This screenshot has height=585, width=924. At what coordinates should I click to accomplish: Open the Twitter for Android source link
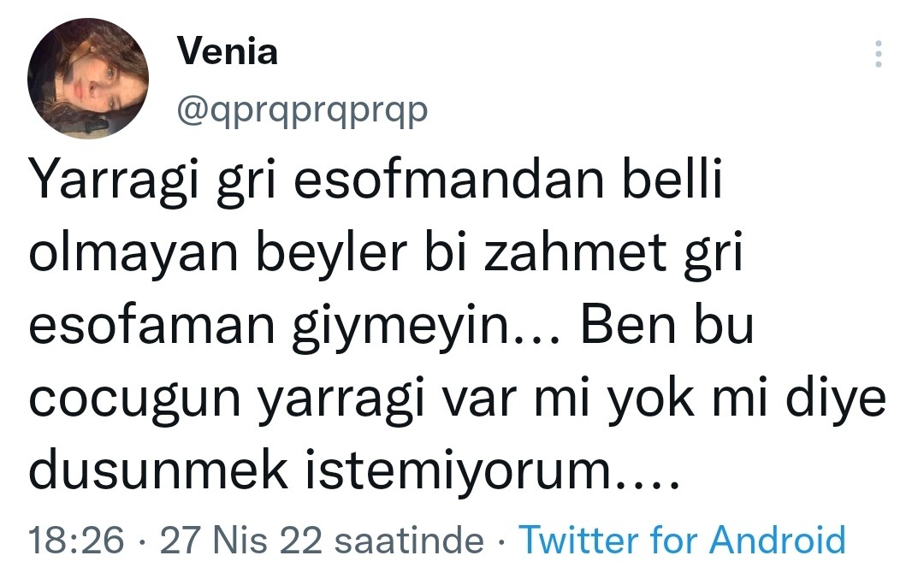[x=683, y=541]
